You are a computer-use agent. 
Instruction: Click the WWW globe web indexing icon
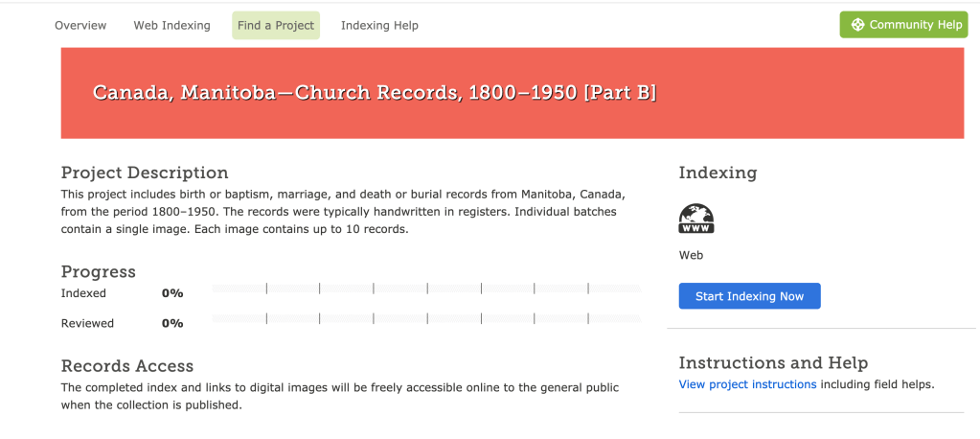696,219
